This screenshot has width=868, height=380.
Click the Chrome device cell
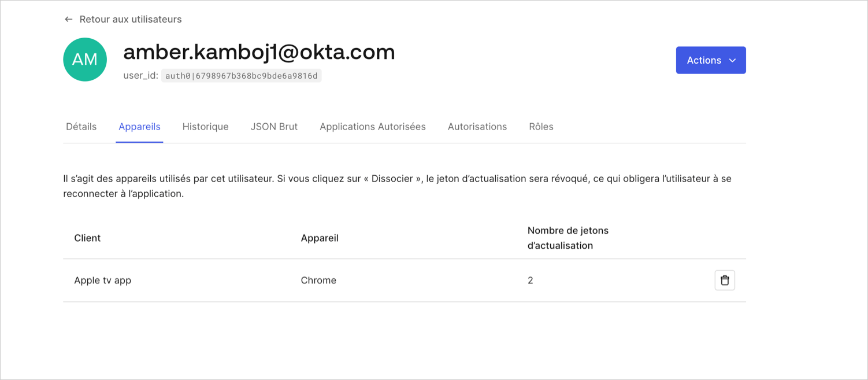318,281
